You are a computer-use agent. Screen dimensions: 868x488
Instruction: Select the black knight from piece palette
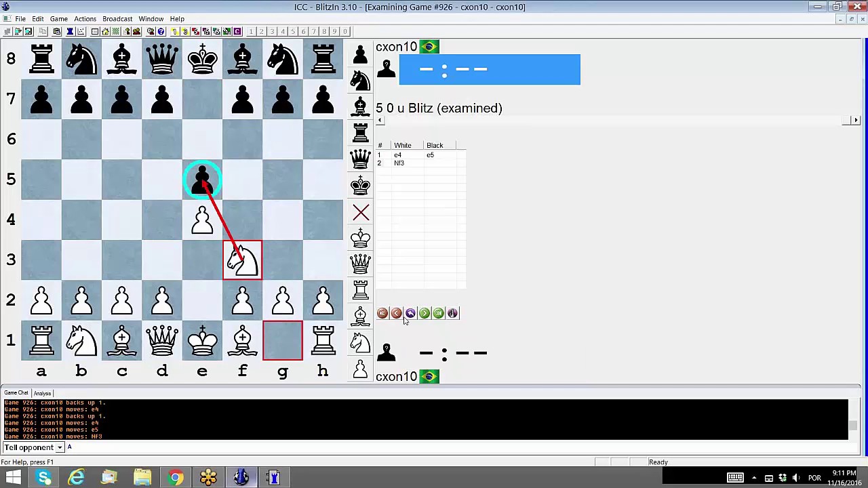tap(360, 80)
